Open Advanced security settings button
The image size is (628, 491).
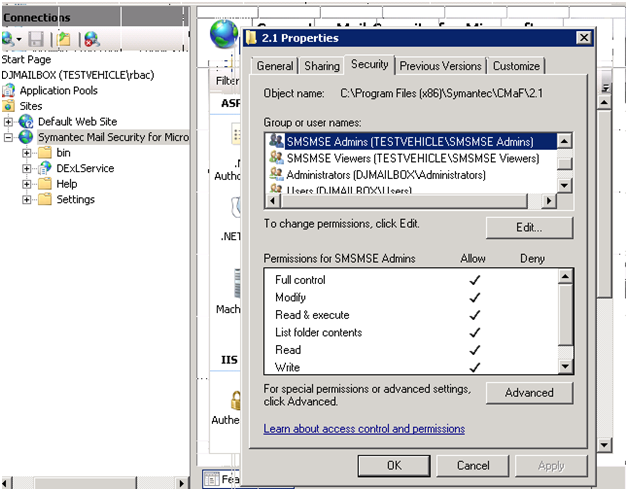(529, 393)
